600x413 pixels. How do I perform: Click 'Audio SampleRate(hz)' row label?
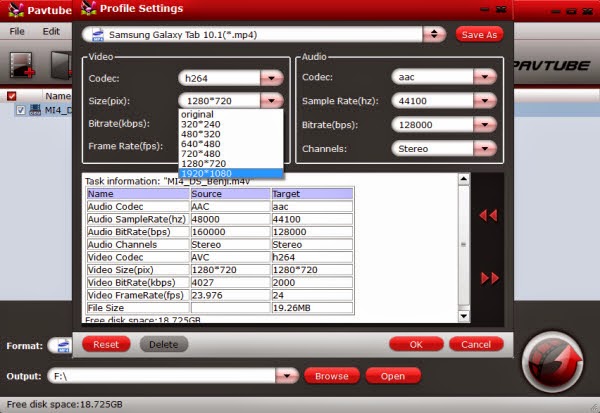coord(138,219)
